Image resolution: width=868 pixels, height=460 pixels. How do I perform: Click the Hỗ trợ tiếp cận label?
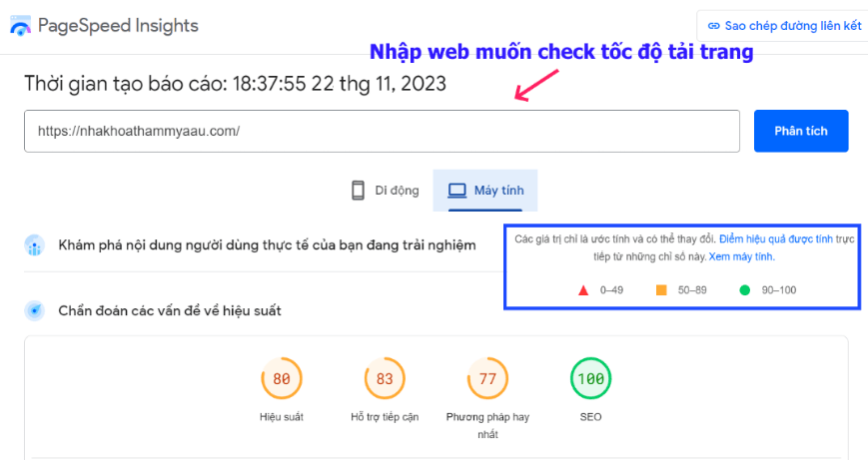(x=385, y=417)
